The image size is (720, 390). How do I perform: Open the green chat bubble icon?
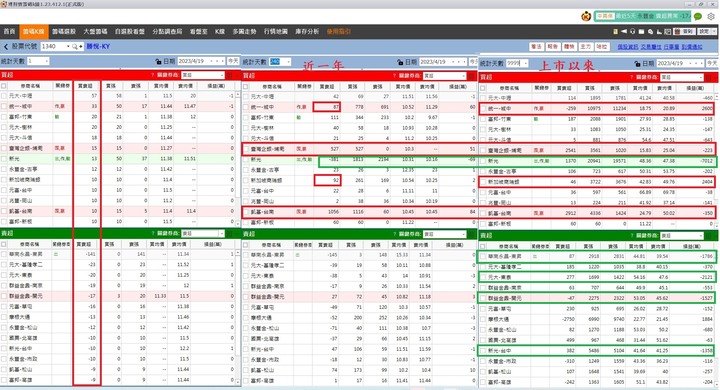698,16
